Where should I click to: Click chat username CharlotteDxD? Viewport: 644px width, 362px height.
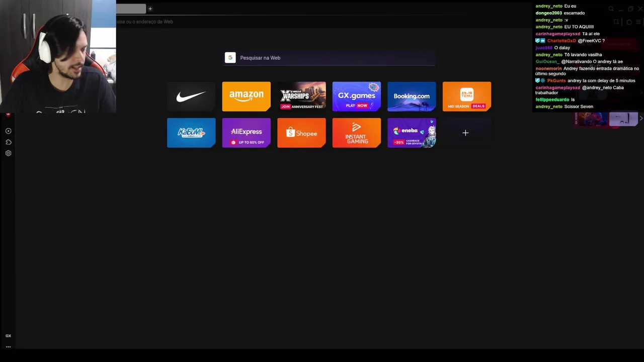[x=561, y=41]
